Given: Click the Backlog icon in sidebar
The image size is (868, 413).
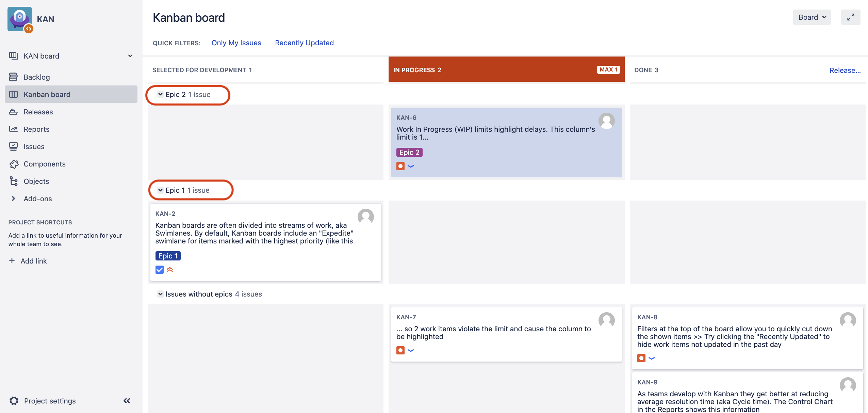Looking at the screenshot, I should point(13,77).
